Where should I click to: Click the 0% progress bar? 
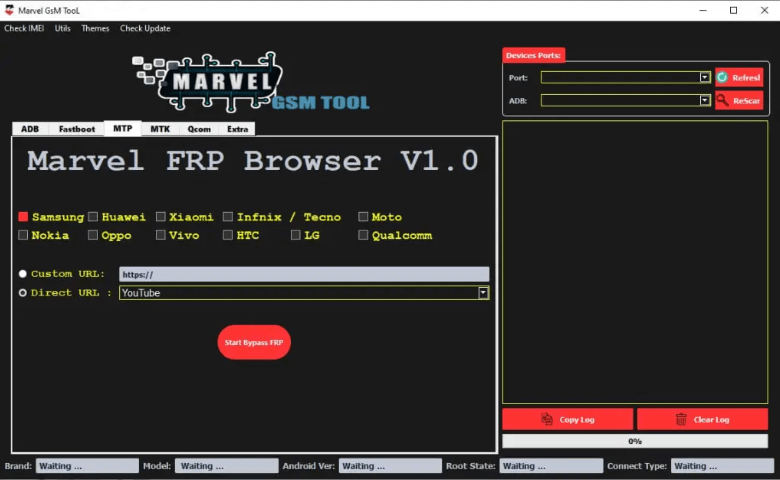point(635,441)
